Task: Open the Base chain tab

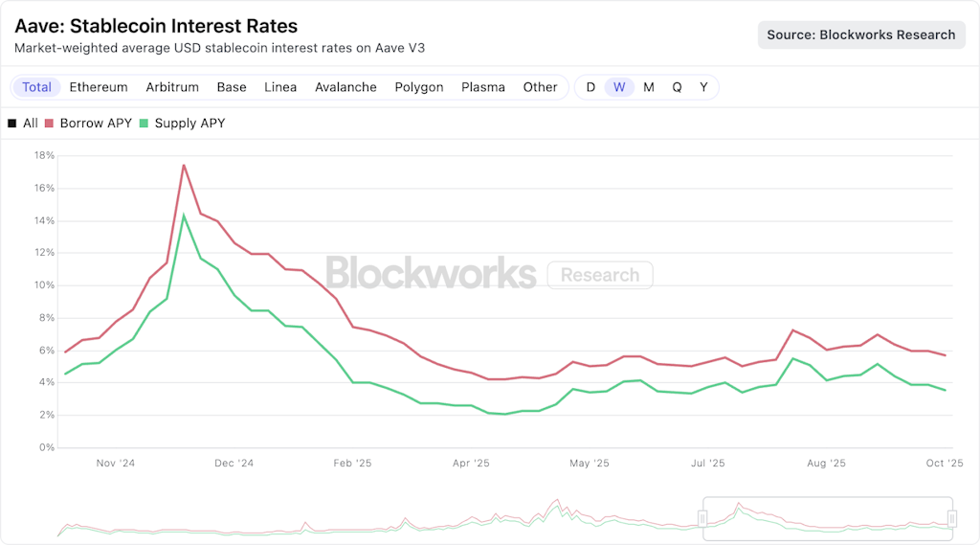Action: click(x=232, y=87)
